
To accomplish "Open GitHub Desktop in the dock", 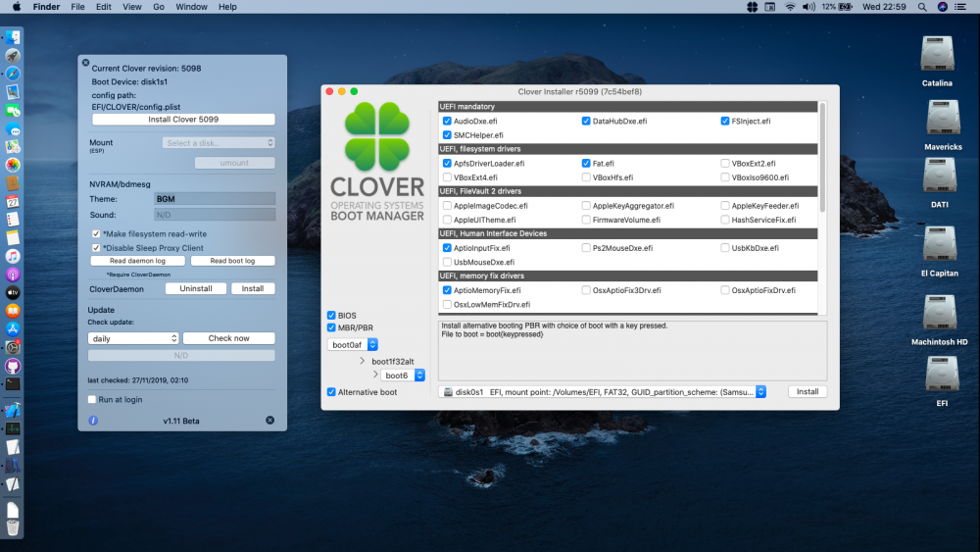I will (13, 366).
